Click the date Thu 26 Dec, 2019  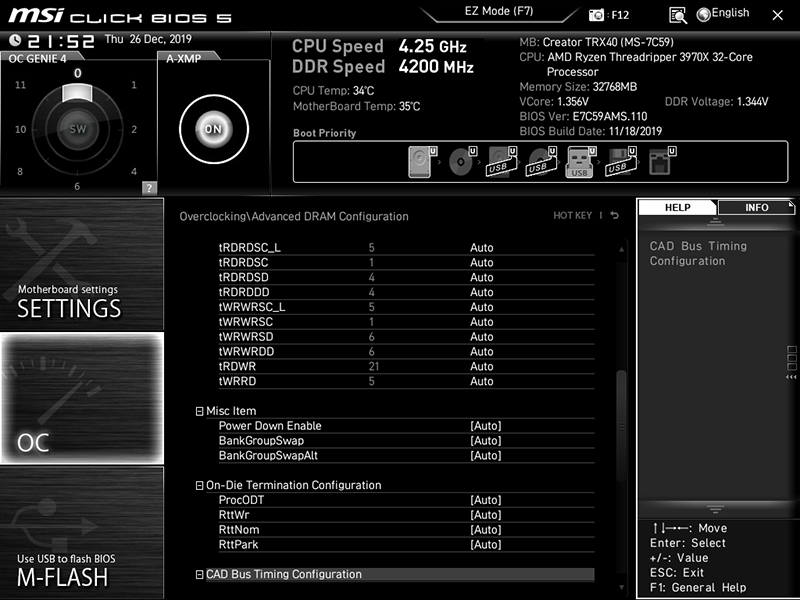148,39
